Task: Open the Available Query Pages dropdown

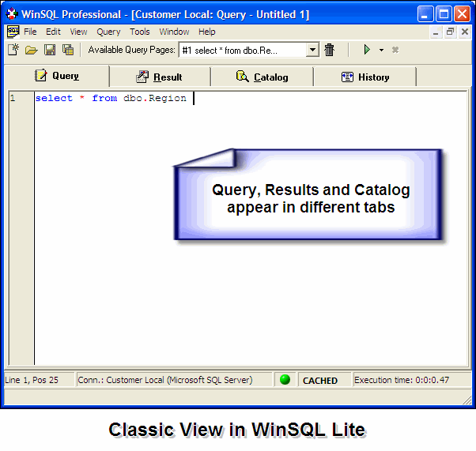Action: click(x=312, y=50)
